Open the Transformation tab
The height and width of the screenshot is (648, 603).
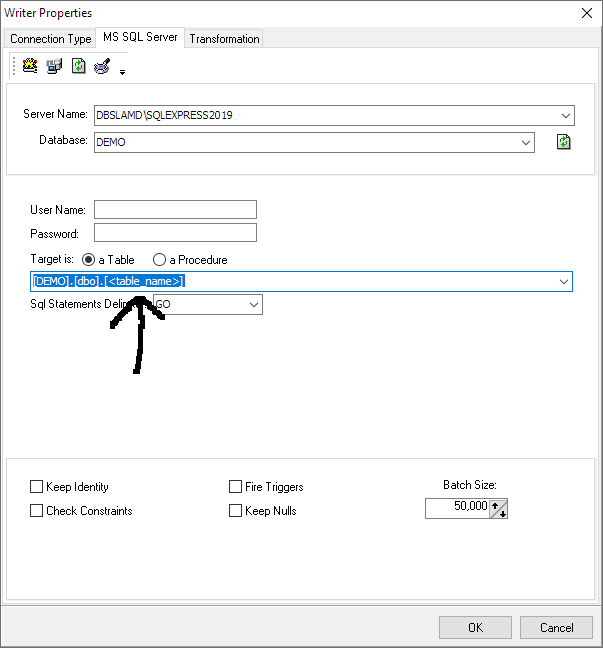(x=224, y=39)
